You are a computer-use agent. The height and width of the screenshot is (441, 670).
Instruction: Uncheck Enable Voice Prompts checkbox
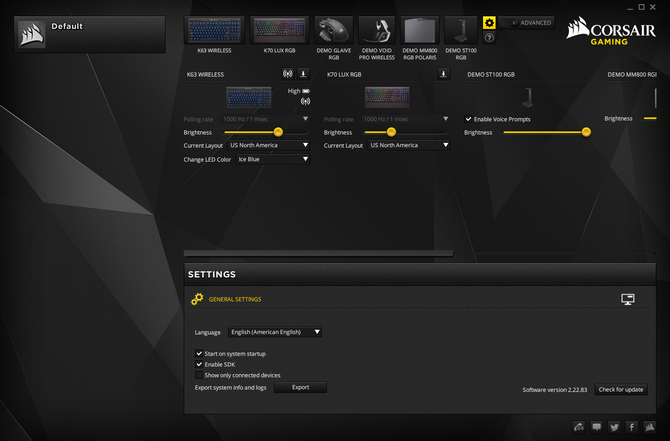coord(468,119)
